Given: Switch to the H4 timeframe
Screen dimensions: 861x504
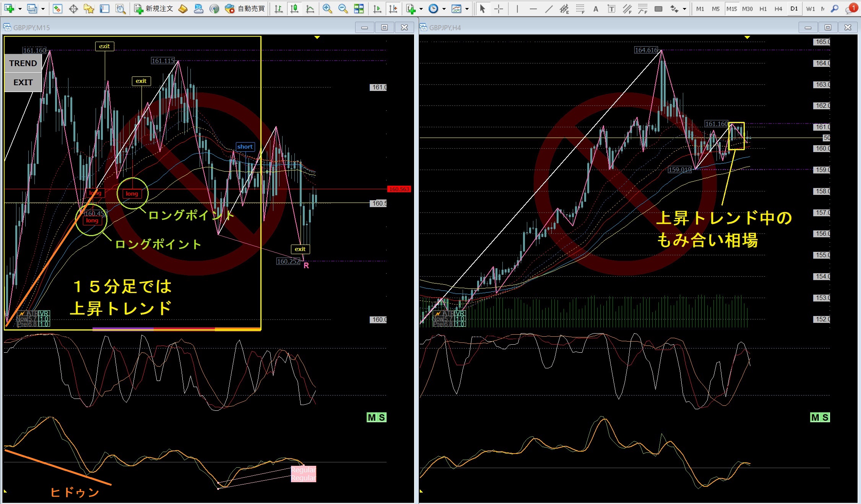Looking at the screenshot, I should pos(778,9).
